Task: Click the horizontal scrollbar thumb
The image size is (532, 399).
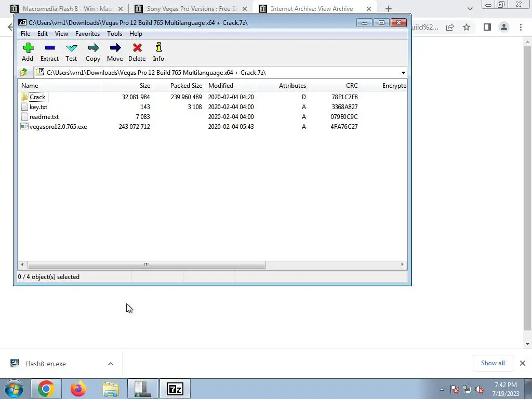Action: 146,264
